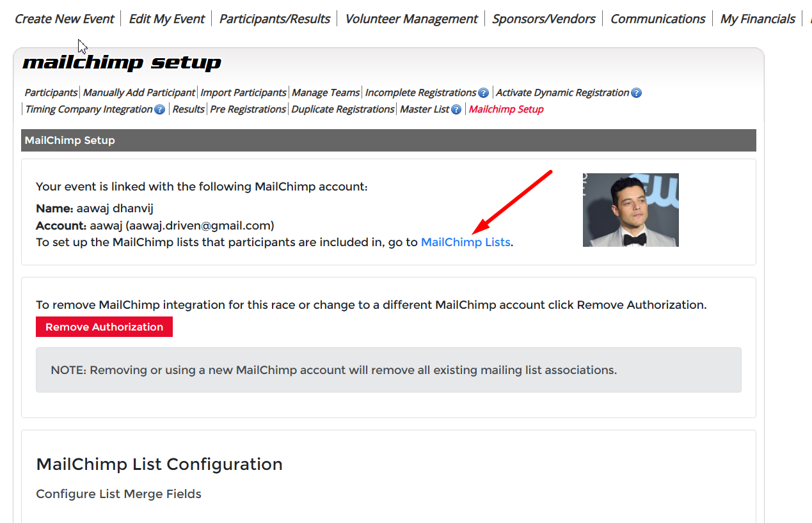
Task: Go to Participants/Results menu
Action: click(x=275, y=19)
